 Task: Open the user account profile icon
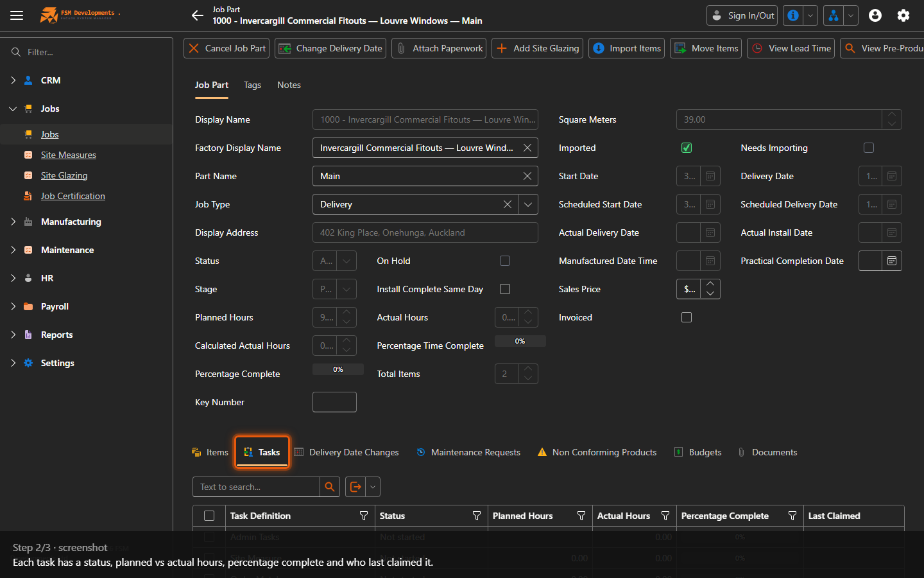(875, 15)
